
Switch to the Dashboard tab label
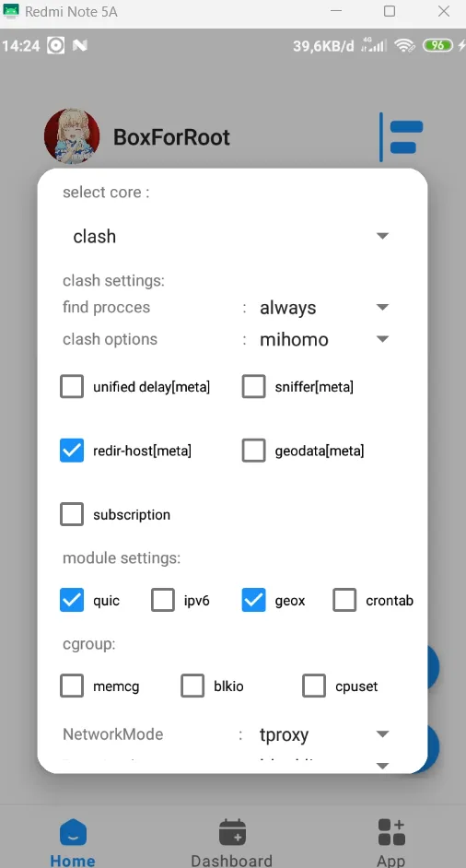tap(232, 861)
